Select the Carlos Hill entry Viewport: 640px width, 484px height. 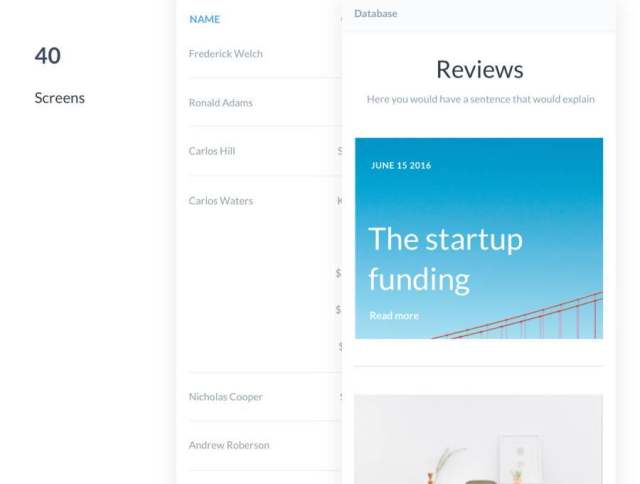[x=212, y=151]
